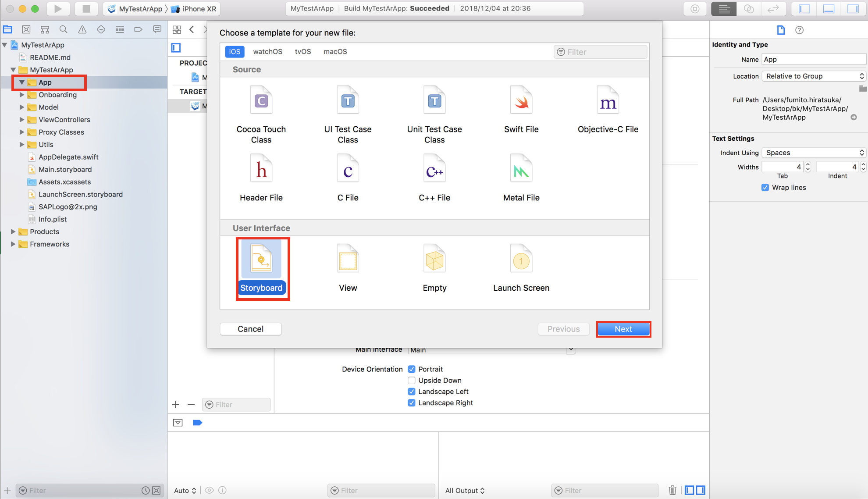Uncheck the Portrait orientation checkbox
This screenshot has width=868, height=499.
tap(411, 369)
